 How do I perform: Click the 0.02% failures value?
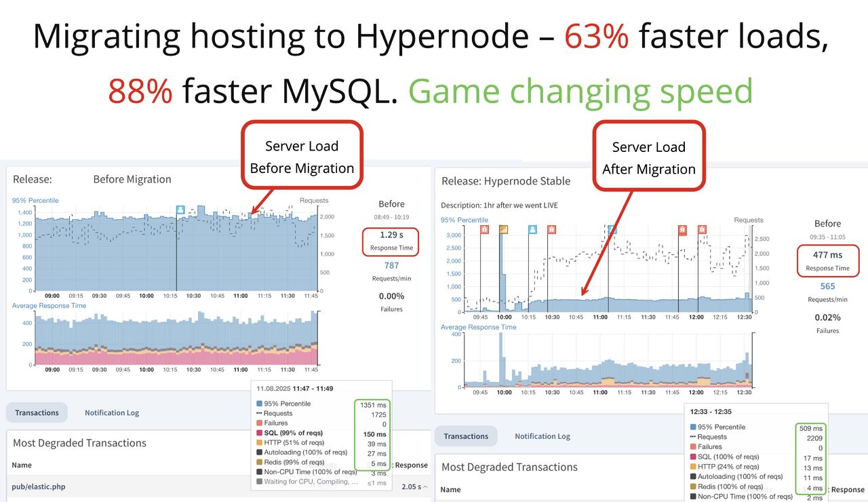click(827, 317)
